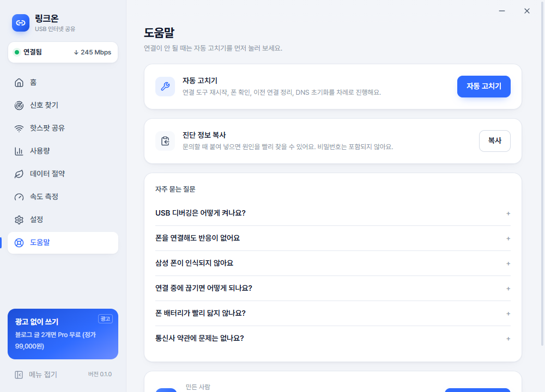Click the home icon beside 홈

click(19, 82)
